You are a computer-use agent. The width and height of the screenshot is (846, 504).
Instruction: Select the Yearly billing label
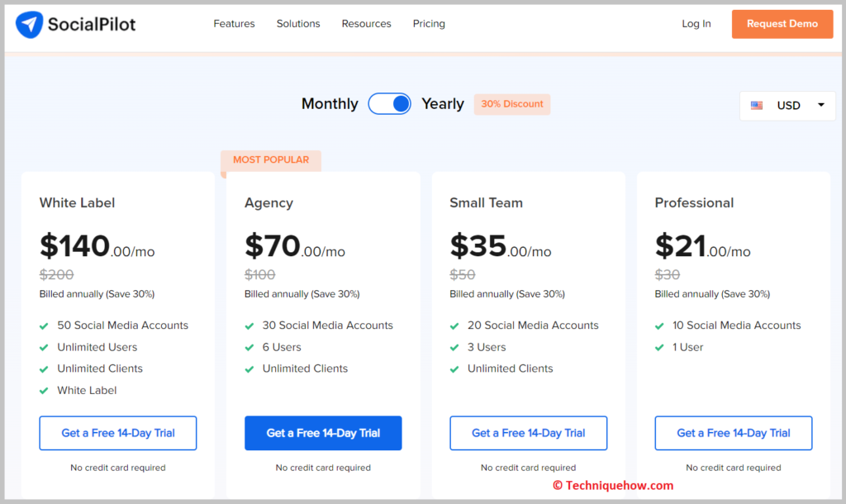pyautogui.click(x=443, y=103)
